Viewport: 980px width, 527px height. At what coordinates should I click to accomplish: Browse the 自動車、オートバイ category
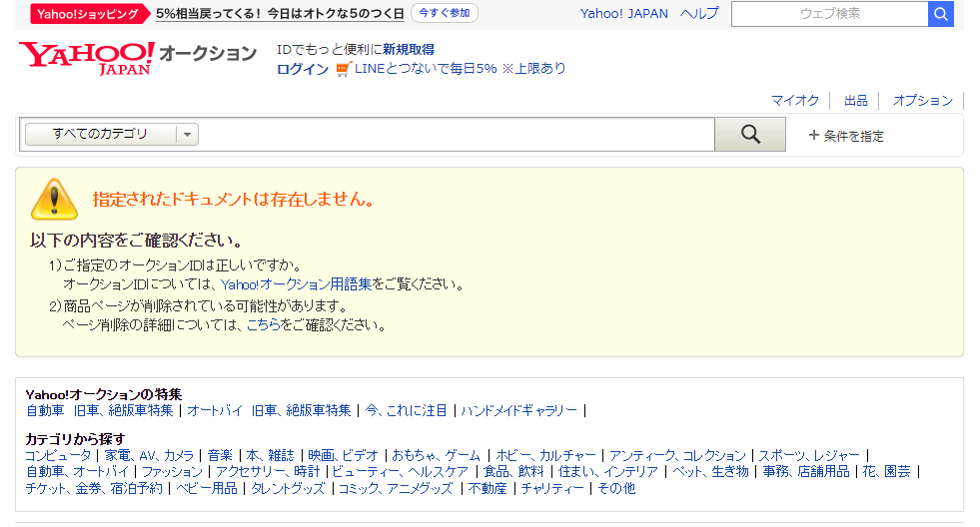pos(77,472)
